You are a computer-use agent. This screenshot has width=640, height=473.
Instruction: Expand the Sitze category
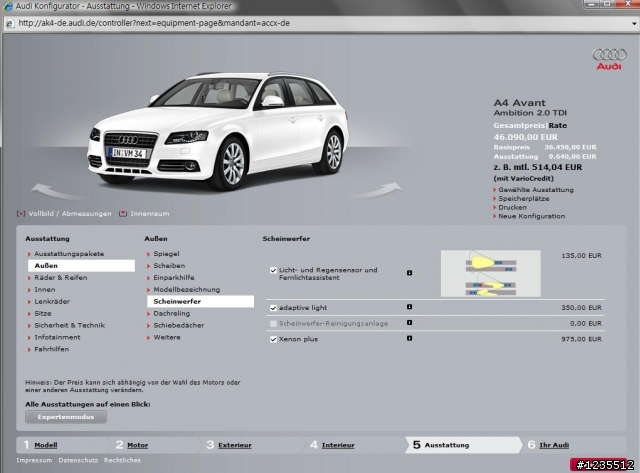coord(42,313)
